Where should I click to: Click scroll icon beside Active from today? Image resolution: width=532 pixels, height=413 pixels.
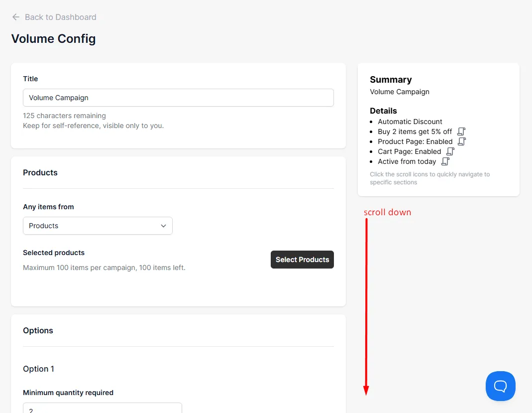(445, 161)
